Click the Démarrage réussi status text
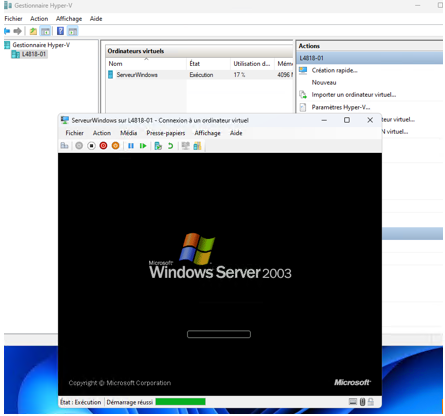This screenshot has width=445, height=416. [130, 402]
